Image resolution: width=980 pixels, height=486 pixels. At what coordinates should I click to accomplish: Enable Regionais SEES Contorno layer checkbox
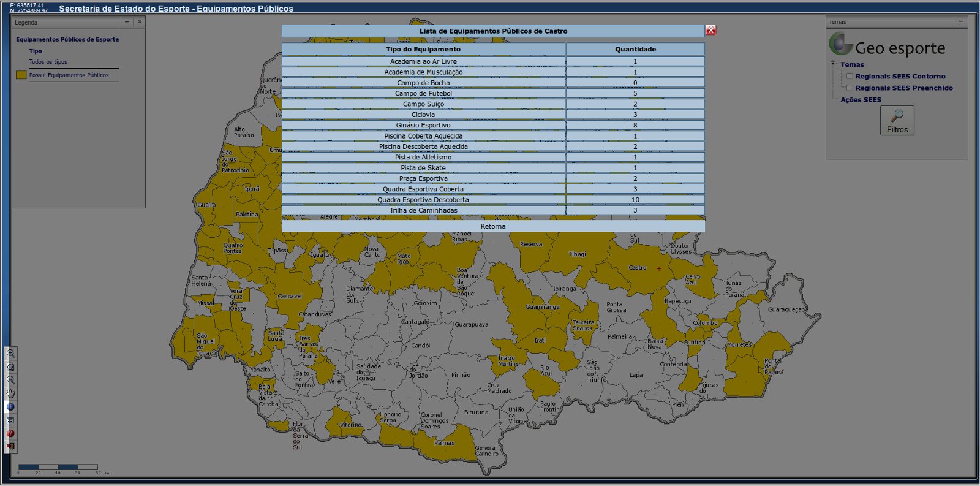point(850,76)
